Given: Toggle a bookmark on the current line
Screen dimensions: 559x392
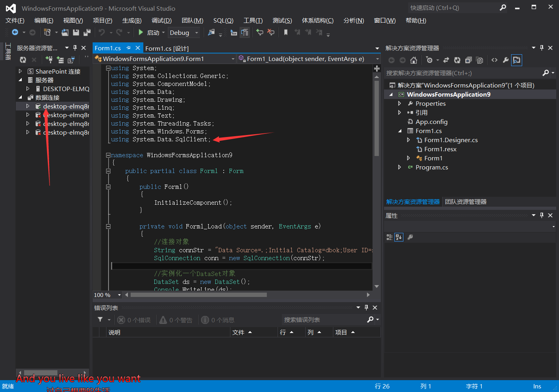Looking at the screenshot, I should tap(286, 32).
